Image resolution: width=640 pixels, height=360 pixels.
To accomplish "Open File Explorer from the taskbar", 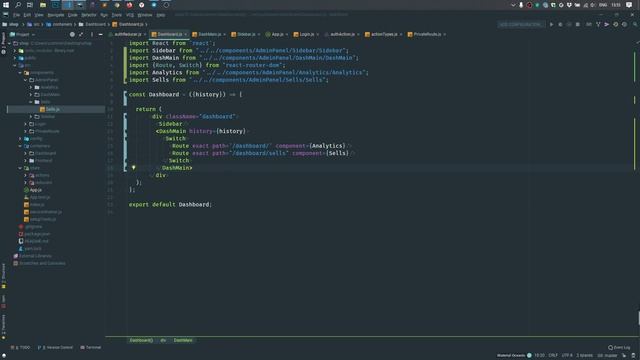I will (42, 5).
